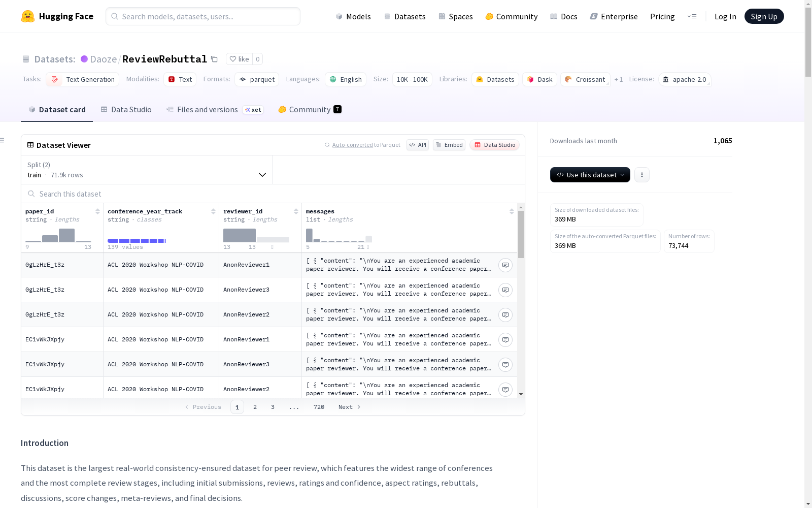Select the parquet format tag
This screenshot has width=812, height=508.
[x=257, y=79]
